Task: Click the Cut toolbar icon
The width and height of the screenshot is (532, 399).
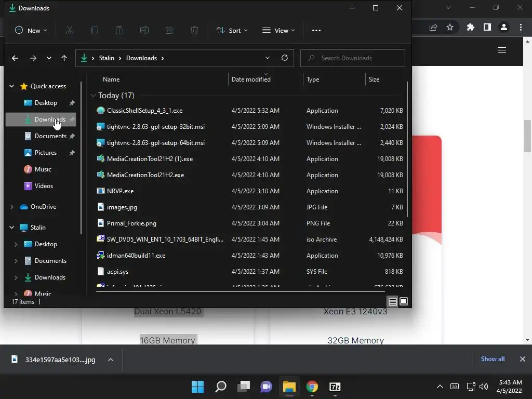Action: (69, 30)
